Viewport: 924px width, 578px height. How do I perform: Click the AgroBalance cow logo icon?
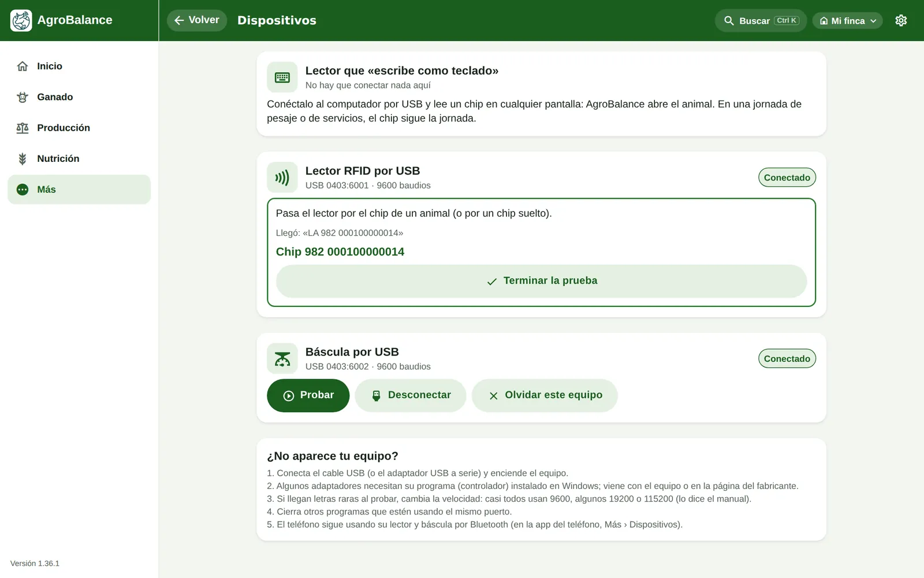(x=21, y=20)
